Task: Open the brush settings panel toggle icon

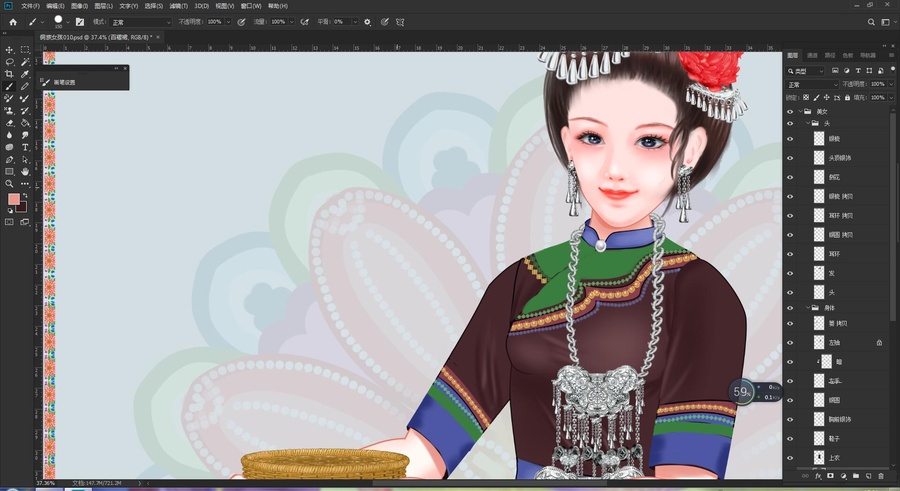Action: coord(80,22)
